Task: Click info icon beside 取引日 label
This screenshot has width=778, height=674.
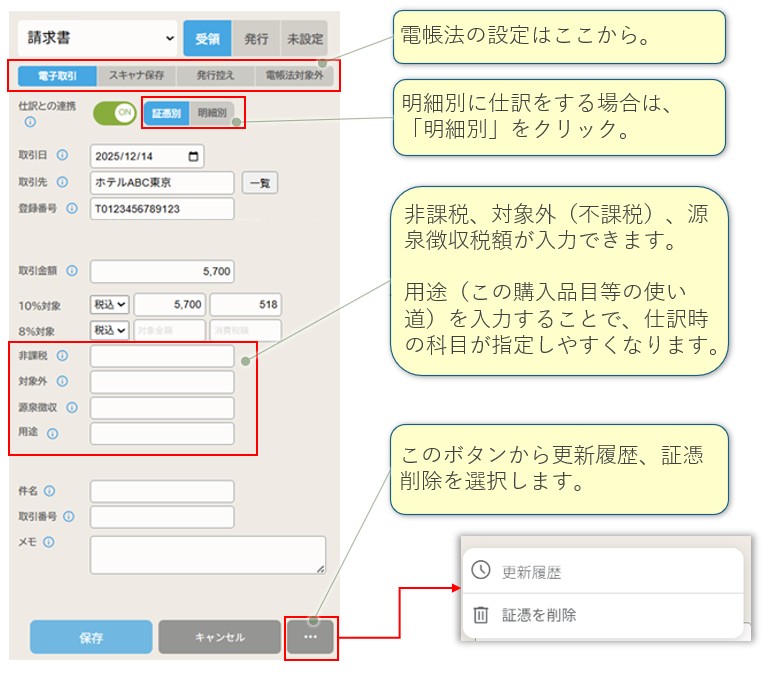Action: pyautogui.click(x=62, y=155)
